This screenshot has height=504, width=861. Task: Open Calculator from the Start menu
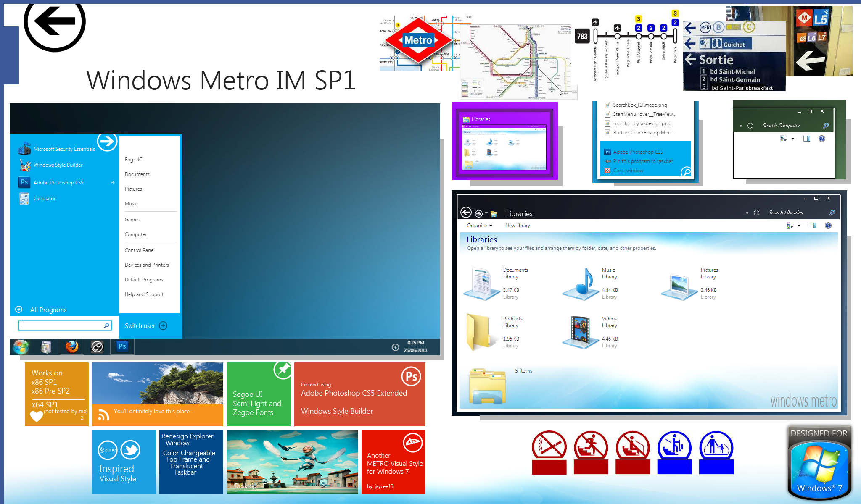[37, 199]
